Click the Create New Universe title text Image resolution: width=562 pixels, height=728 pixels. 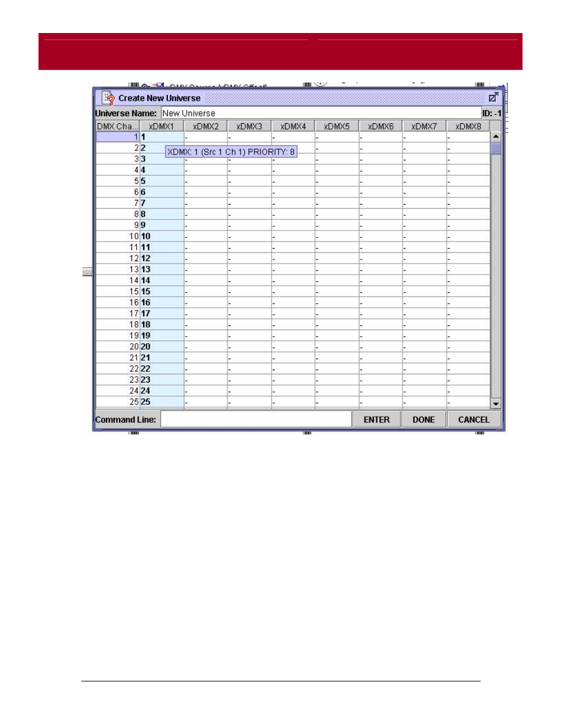[x=159, y=98]
